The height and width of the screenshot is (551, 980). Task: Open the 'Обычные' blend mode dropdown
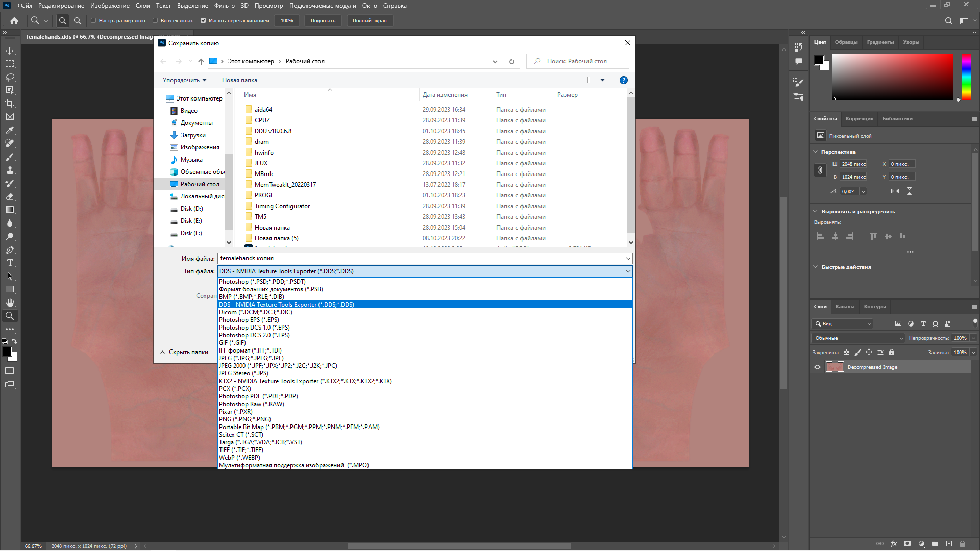point(858,338)
